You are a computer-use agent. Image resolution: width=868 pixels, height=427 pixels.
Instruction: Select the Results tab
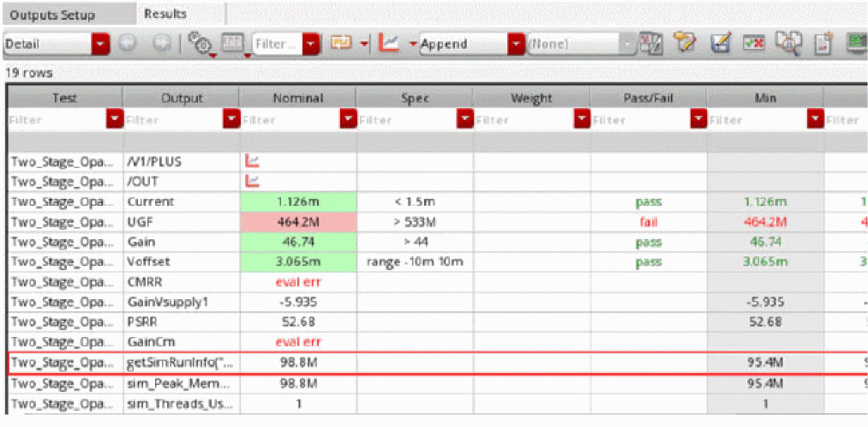coord(165,14)
